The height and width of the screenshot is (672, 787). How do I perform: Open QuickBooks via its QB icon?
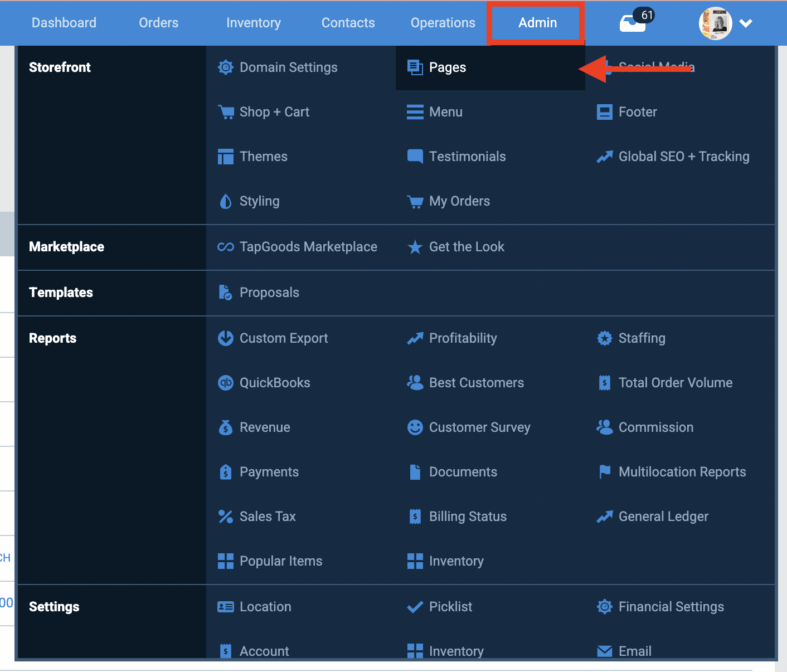[x=226, y=383]
